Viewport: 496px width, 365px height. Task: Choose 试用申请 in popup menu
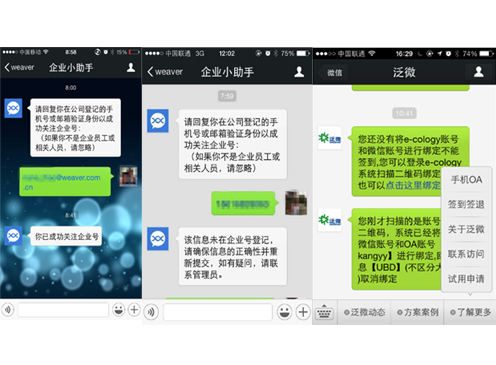[466, 279]
